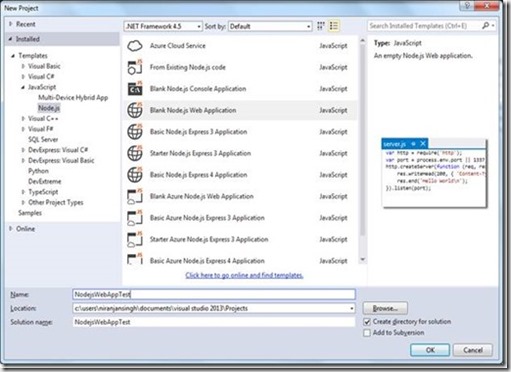
Task: Select Azure Cloud Service template text
Action: coord(178,46)
